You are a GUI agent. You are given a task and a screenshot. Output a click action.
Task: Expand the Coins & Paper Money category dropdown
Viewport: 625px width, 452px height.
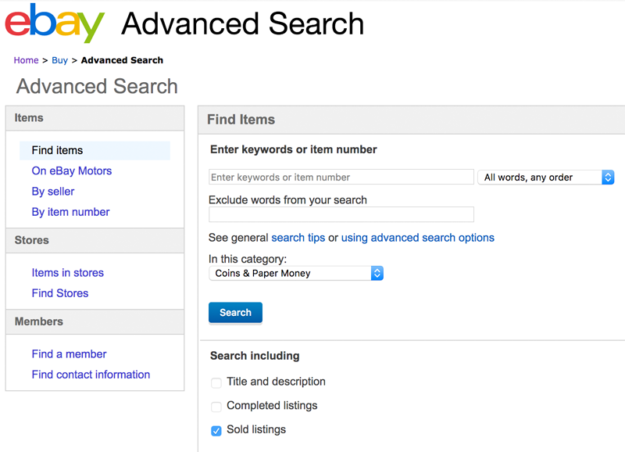point(377,273)
